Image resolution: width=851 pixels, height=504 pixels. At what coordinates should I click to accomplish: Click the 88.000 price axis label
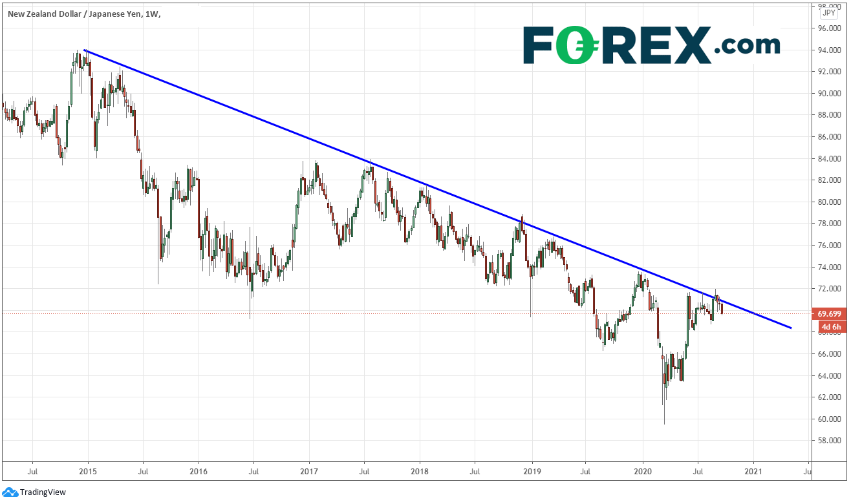point(829,115)
